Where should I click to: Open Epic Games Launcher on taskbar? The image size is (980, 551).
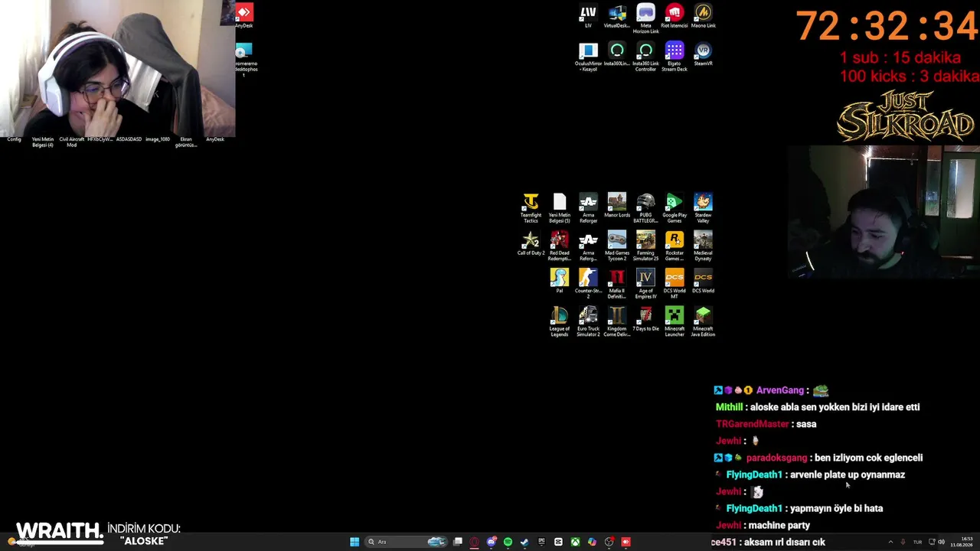pos(541,542)
